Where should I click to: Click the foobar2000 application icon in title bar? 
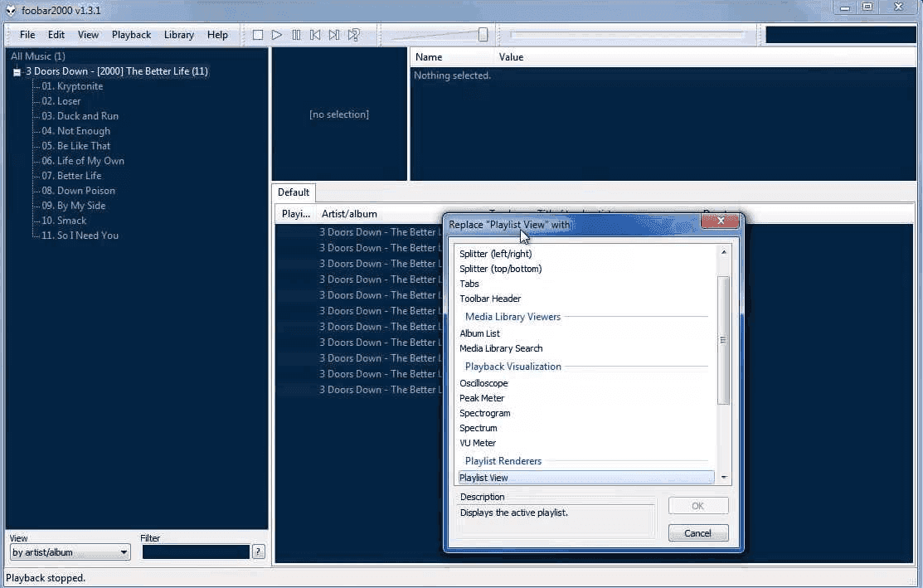click(11, 10)
